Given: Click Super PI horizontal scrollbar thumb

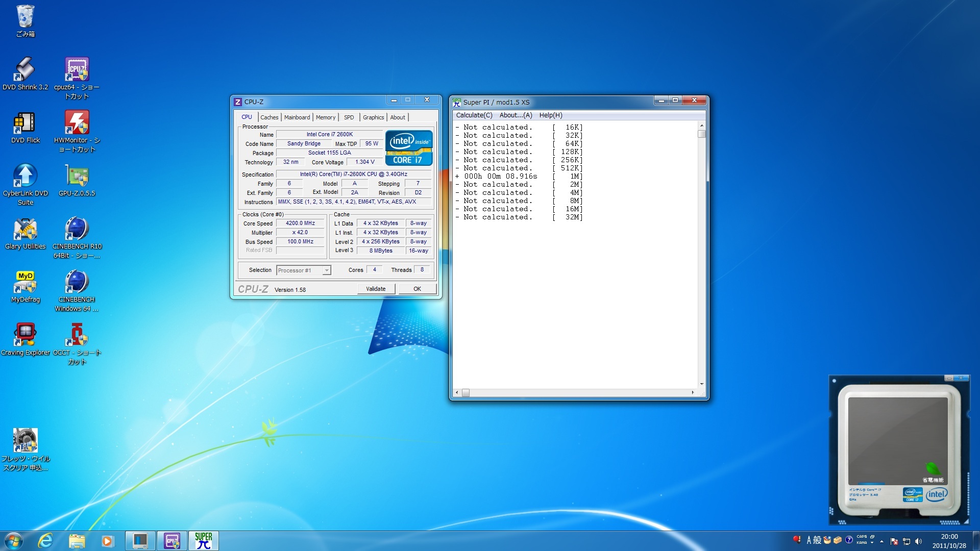Looking at the screenshot, I should click(x=465, y=393).
